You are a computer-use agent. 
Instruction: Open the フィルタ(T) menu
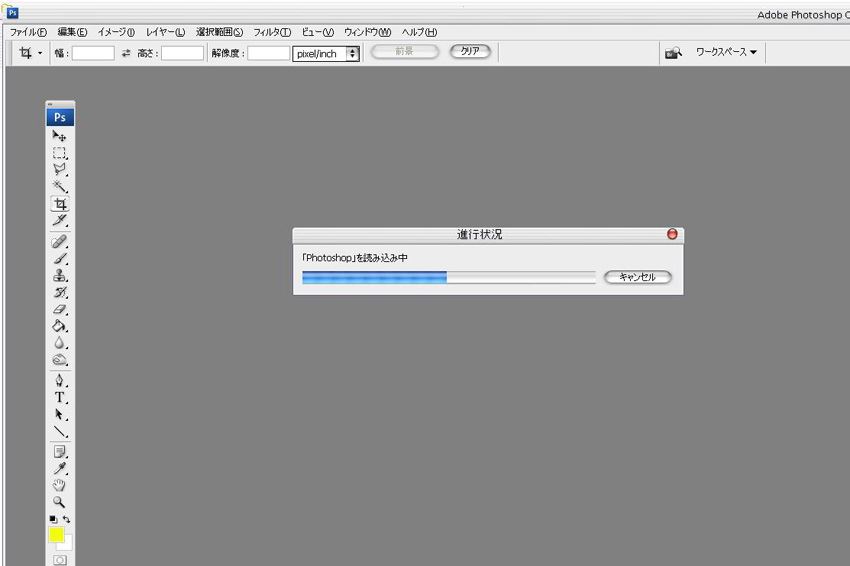coord(272,32)
